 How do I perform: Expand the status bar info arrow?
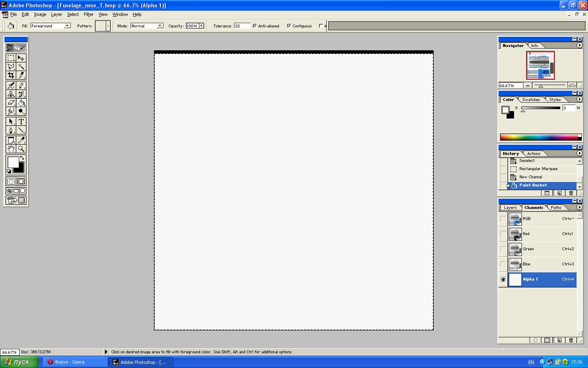[x=106, y=352]
